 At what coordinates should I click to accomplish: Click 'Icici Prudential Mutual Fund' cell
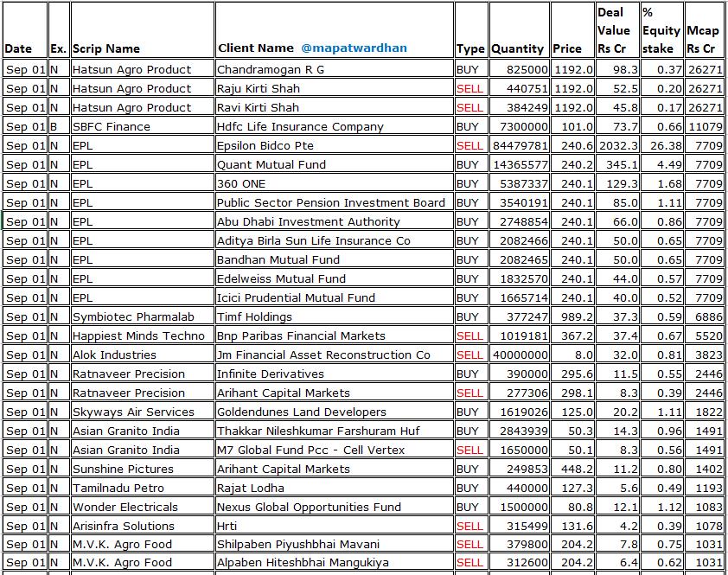pos(335,297)
